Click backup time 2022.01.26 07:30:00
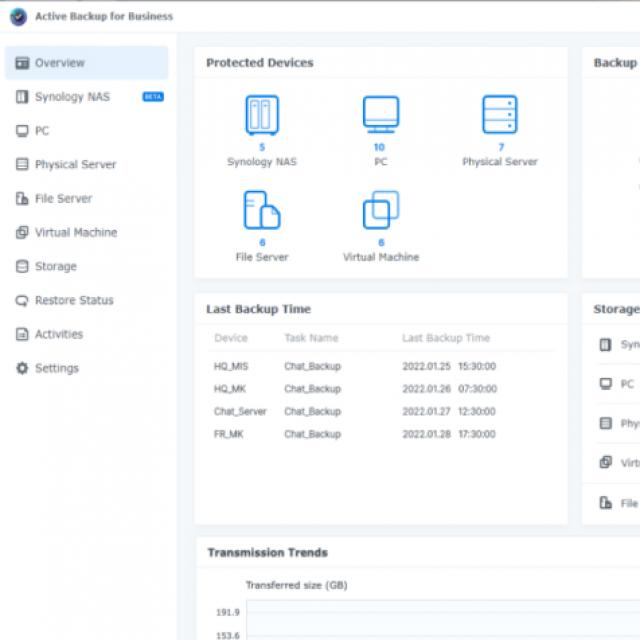Image resolution: width=640 pixels, height=640 pixels. click(449, 389)
